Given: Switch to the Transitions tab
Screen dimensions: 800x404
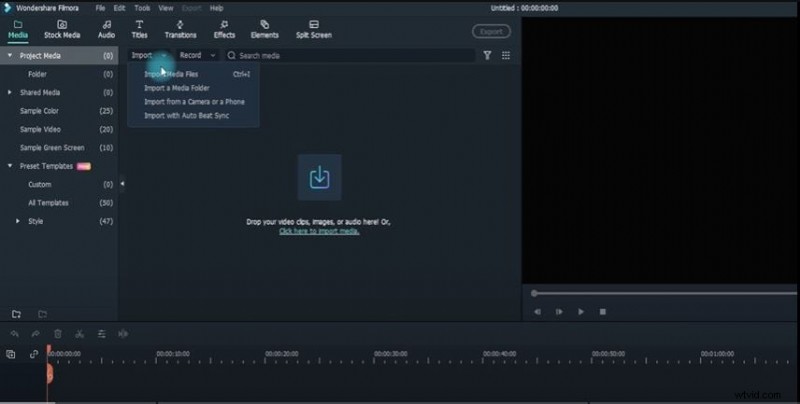Looking at the screenshot, I should pyautogui.click(x=180, y=30).
